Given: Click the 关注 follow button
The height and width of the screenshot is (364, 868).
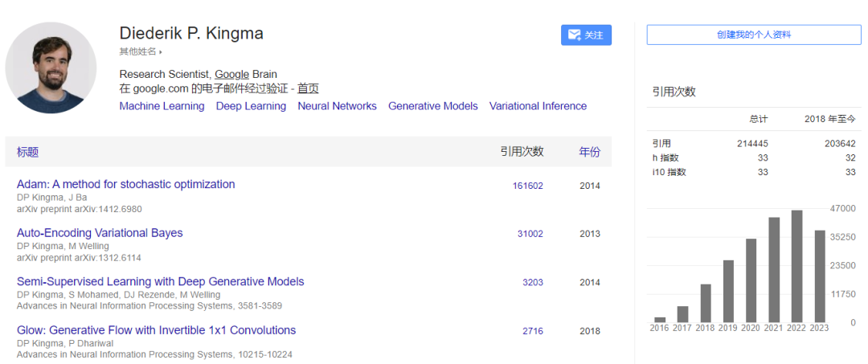Looking at the screenshot, I should pyautogui.click(x=586, y=35).
